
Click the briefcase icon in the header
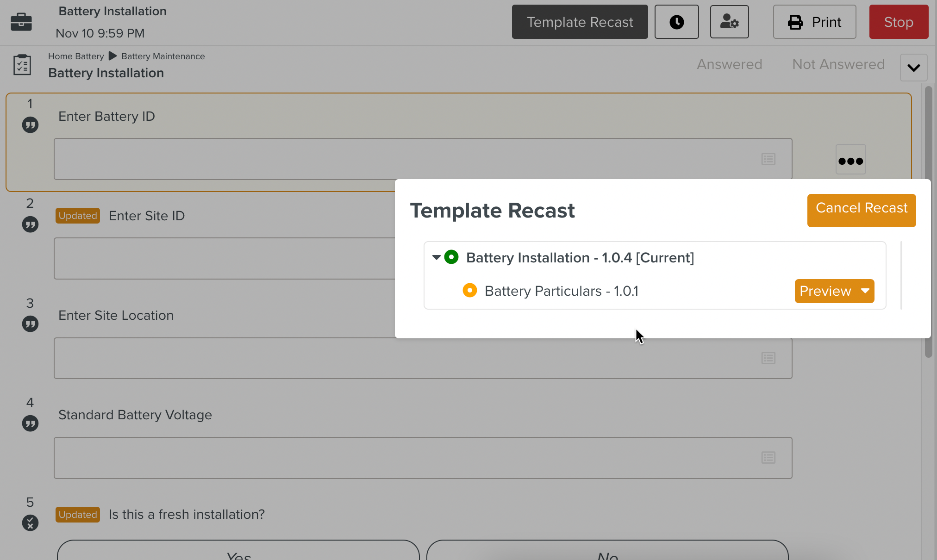tap(21, 22)
